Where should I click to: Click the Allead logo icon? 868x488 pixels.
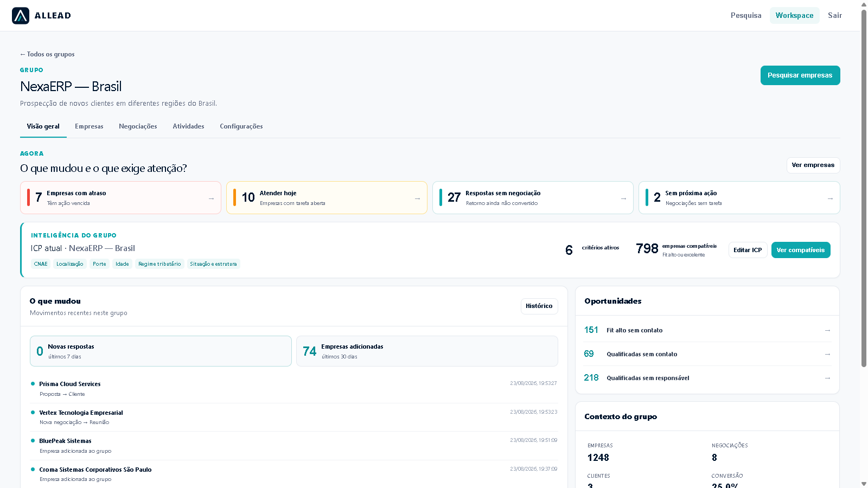click(x=21, y=16)
